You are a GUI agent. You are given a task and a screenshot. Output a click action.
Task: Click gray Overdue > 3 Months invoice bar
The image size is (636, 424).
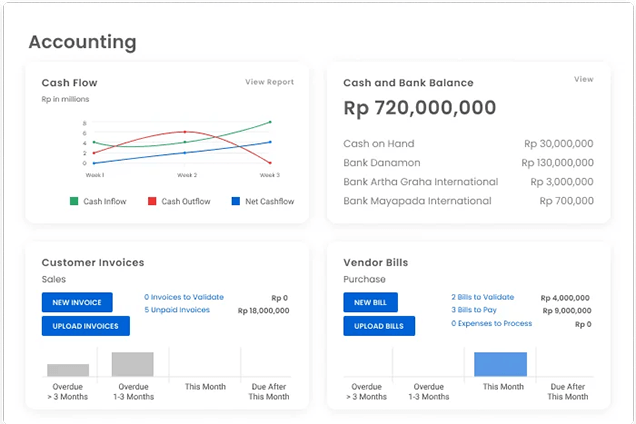pyautogui.click(x=68, y=370)
